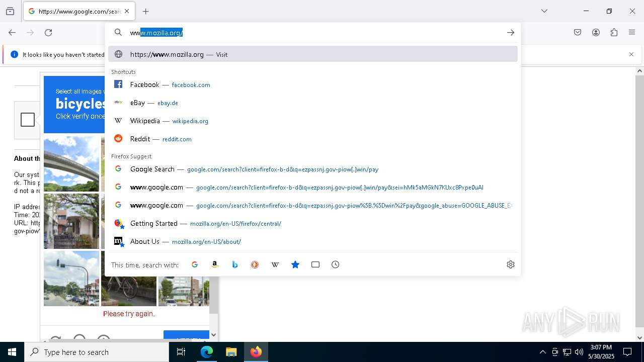Open the Save to Pocket icon
Viewport: 644px width, 362px height.
[578, 33]
